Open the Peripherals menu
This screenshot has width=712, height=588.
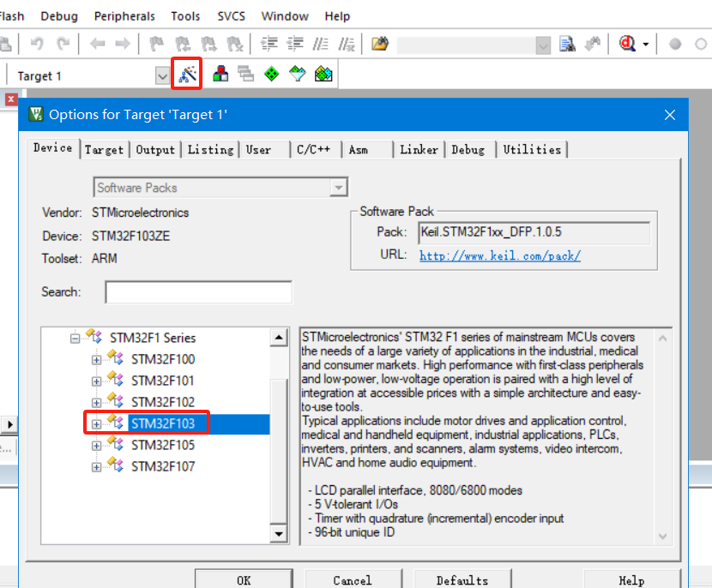[124, 16]
